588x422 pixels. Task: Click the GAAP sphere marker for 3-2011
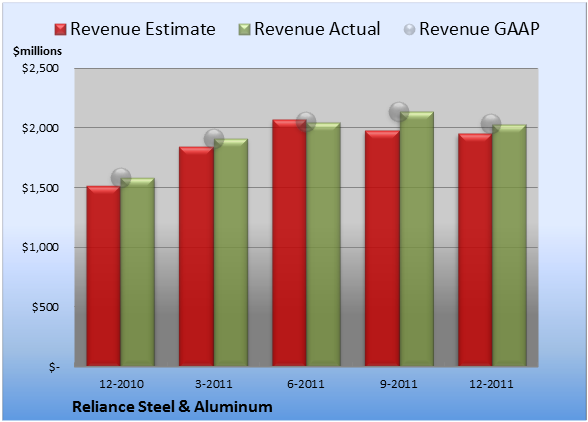(x=214, y=139)
